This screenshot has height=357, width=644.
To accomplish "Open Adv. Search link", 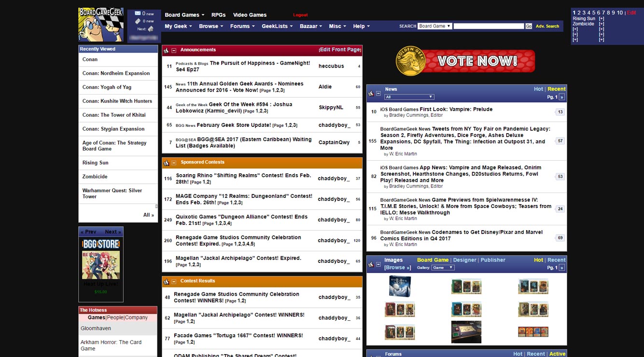I will (x=547, y=26).
